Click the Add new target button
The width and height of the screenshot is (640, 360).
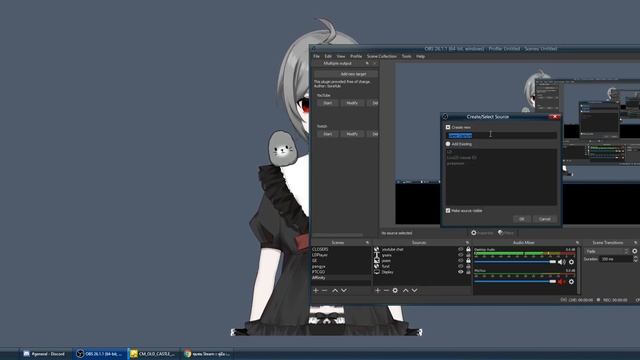tap(346, 74)
